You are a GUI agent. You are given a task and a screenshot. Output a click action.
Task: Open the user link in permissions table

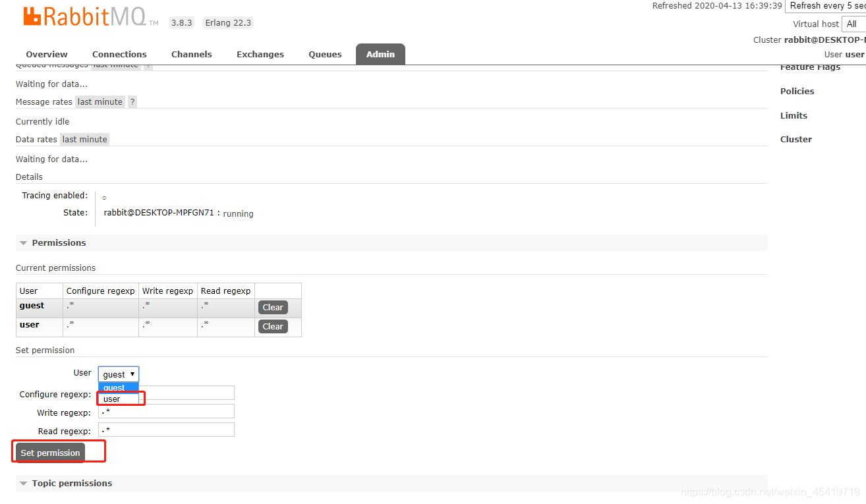pyautogui.click(x=29, y=324)
